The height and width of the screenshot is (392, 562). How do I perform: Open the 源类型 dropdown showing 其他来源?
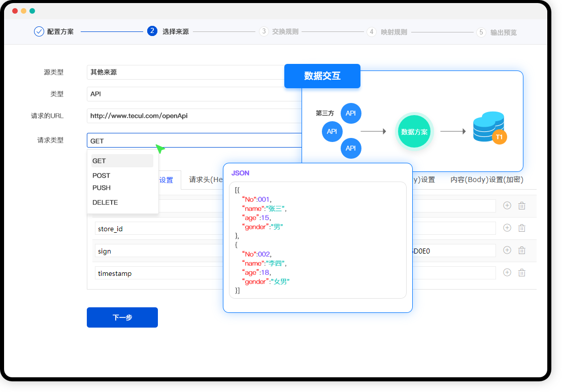tap(186, 72)
